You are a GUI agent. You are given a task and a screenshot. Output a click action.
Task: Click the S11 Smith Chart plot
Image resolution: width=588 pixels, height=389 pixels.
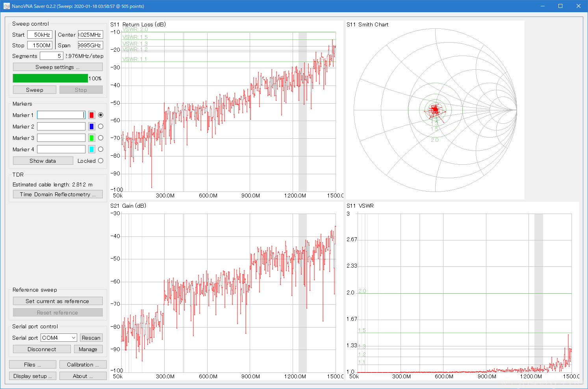tap(435, 110)
